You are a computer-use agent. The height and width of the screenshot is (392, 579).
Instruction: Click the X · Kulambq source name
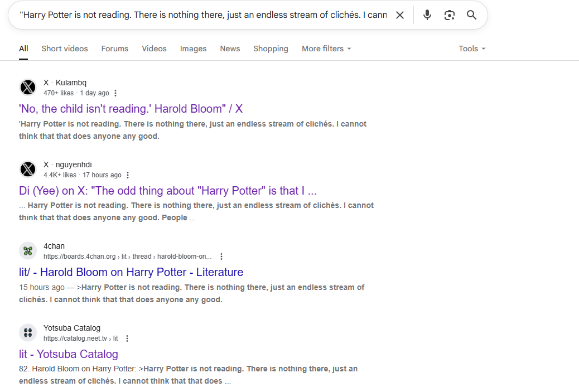(x=65, y=83)
